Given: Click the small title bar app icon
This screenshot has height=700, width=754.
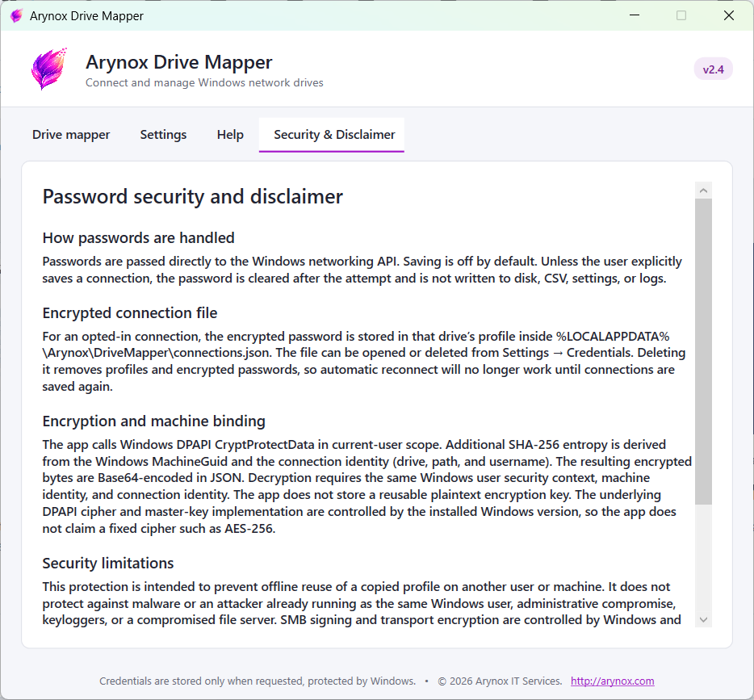Looking at the screenshot, I should pyautogui.click(x=16, y=16).
